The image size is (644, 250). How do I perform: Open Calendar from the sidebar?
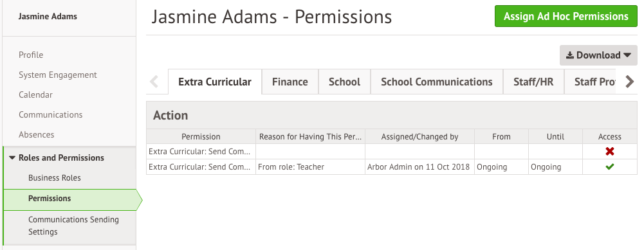point(35,94)
